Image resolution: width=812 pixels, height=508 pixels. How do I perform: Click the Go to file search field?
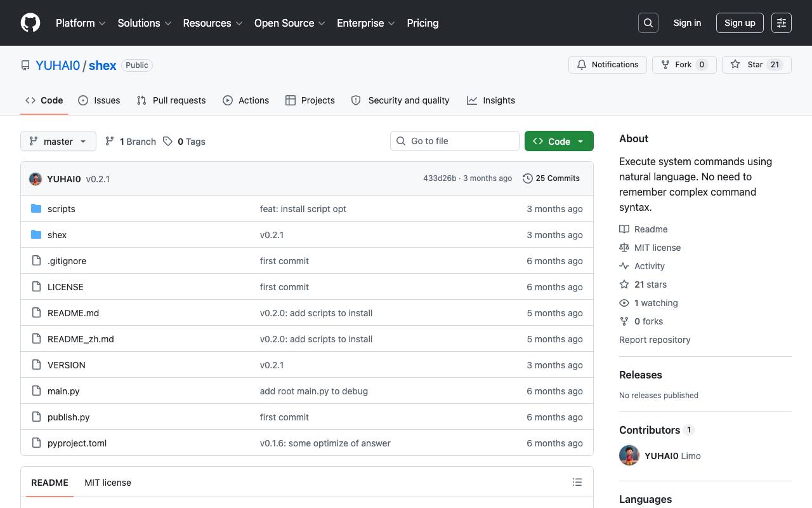(x=455, y=141)
